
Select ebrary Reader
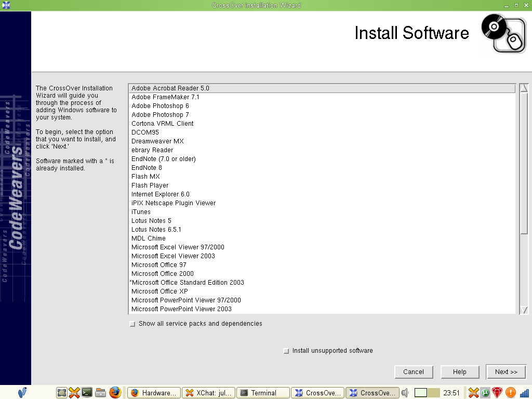tap(322, 150)
